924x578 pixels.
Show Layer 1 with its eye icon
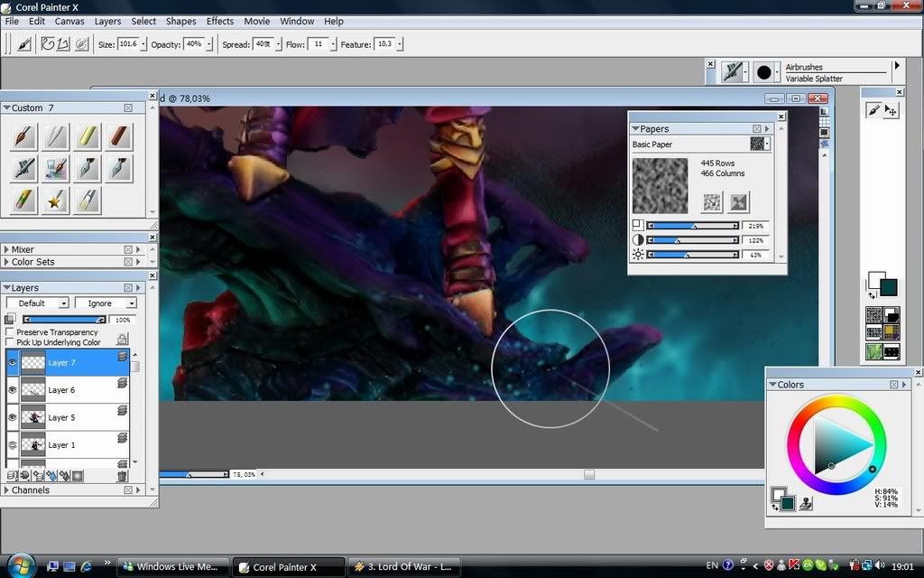pyautogui.click(x=13, y=444)
